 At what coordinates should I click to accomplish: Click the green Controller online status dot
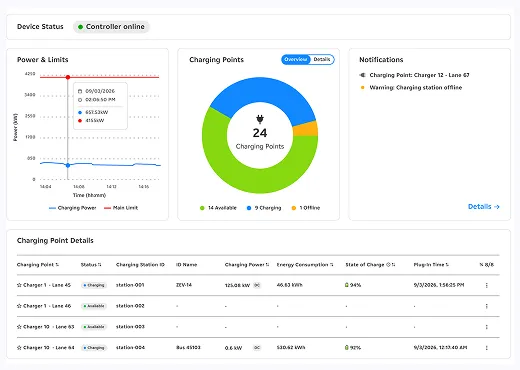[80, 27]
